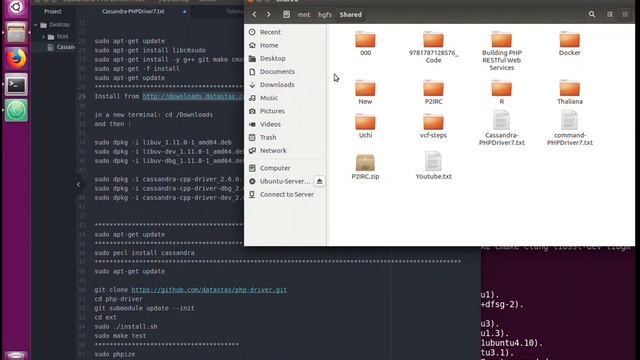Open the file manager view options menu
This screenshot has height=360, width=640.
625,14
